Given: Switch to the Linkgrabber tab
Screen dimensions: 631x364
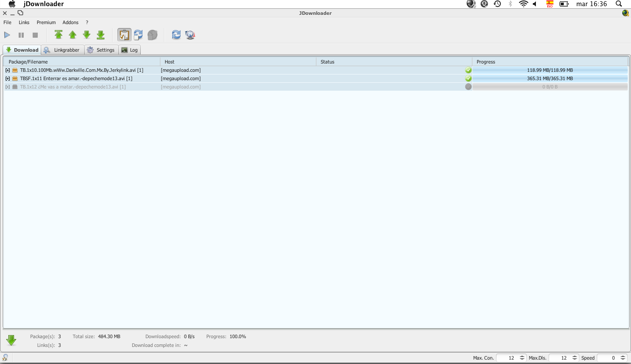Looking at the screenshot, I should [63, 50].
